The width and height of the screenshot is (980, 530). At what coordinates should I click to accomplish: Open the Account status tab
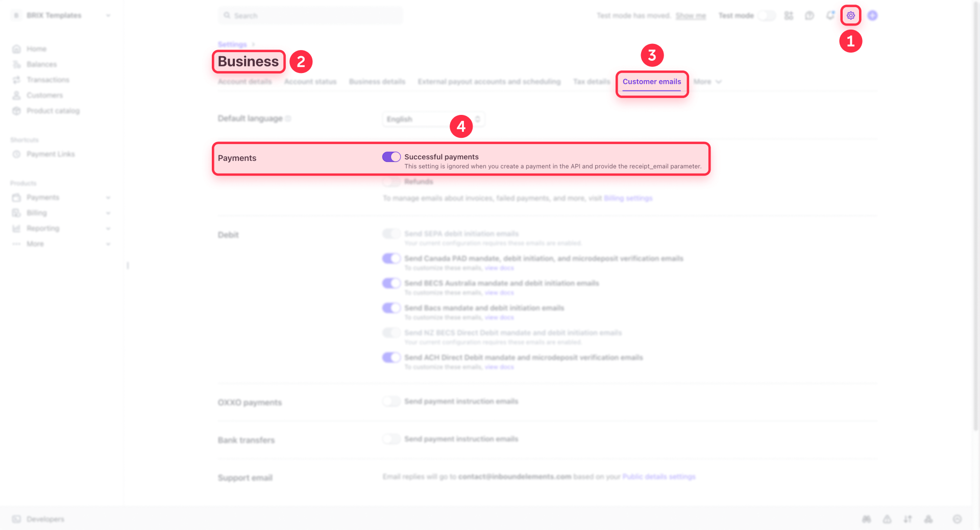click(310, 81)
